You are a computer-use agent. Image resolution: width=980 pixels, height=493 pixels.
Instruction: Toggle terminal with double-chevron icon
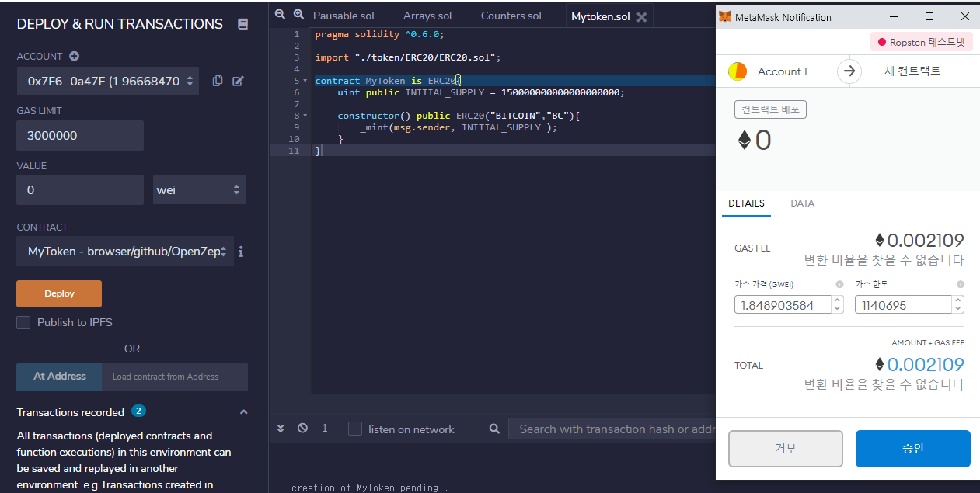[281, 429]
